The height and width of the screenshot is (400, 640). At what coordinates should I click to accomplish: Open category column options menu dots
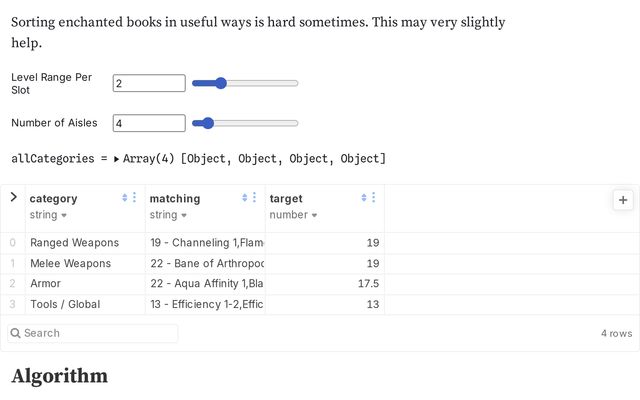[134, 198]
